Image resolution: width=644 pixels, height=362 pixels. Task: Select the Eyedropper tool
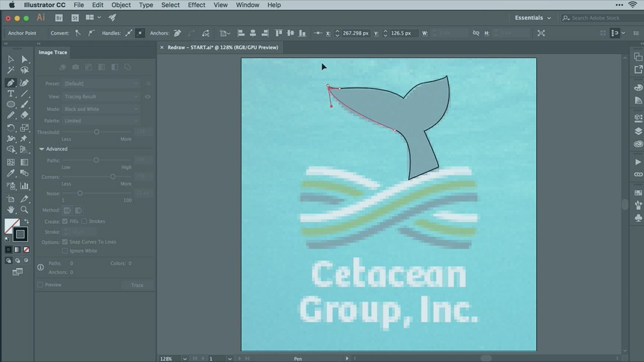[11, 173]
